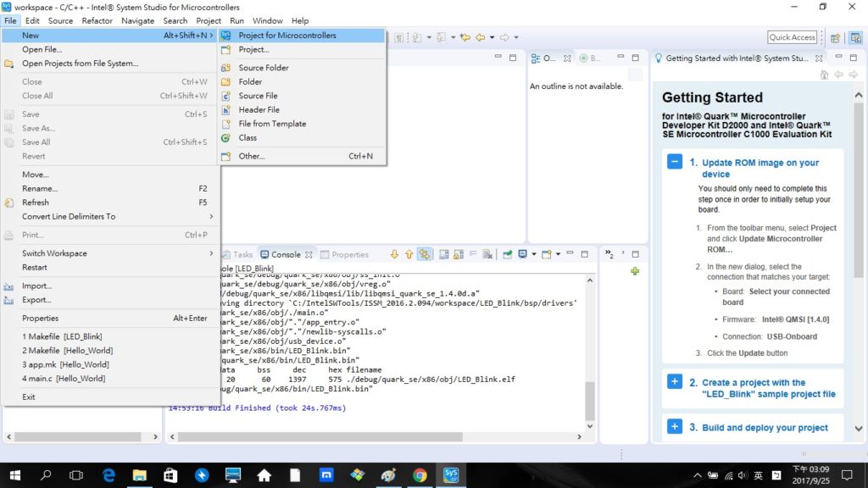
Task: Switch to the Properties tab
Action: coord(344,254)
